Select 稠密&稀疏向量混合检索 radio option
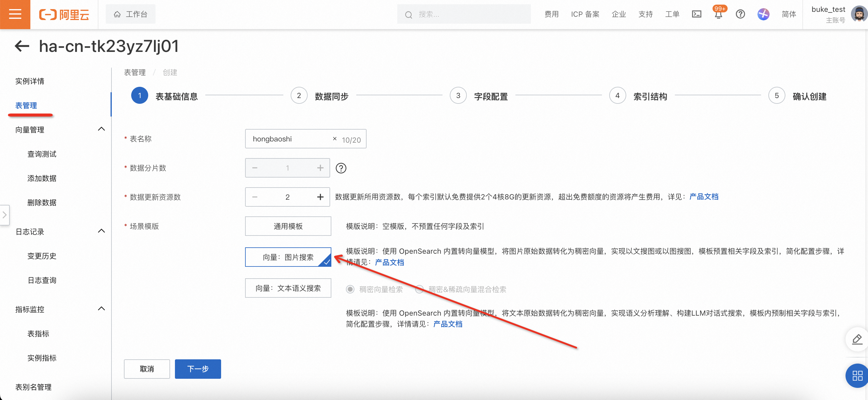This screenshot has width=868, height=400. pos(419,289)
